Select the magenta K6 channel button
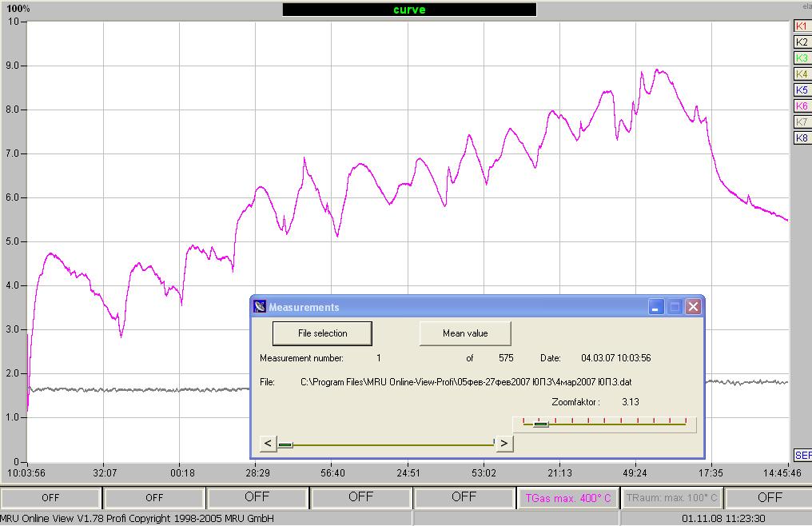 coord(802,106)
